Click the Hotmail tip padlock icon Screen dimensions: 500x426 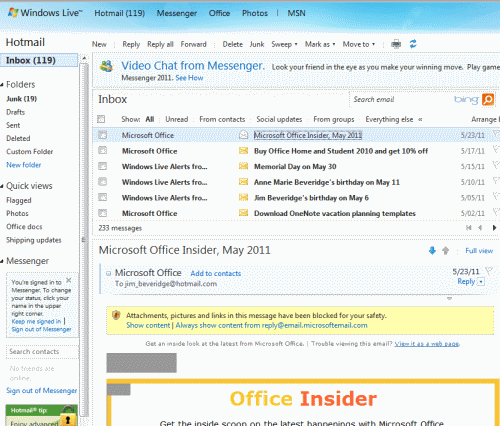[x=68, y=416]
